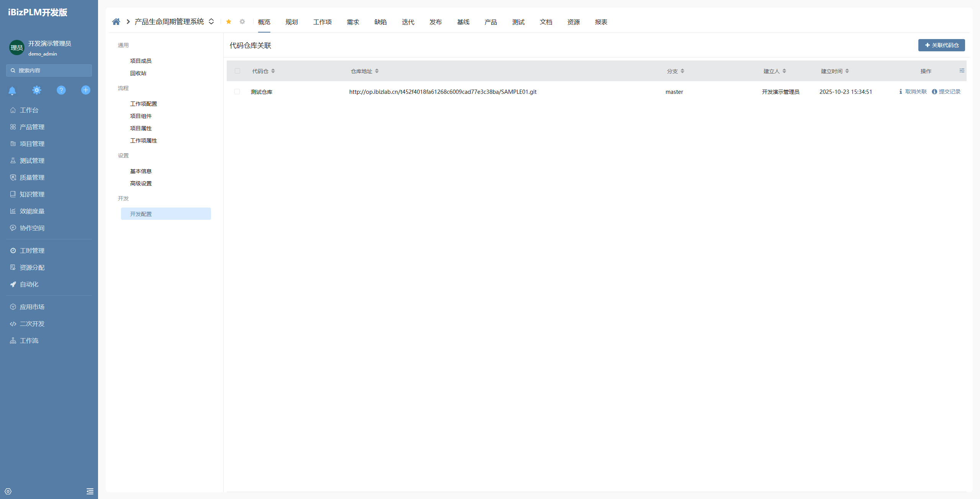980x499 pixels.
Task: Open notifications bell icon
Action: (x=12, y=90)
